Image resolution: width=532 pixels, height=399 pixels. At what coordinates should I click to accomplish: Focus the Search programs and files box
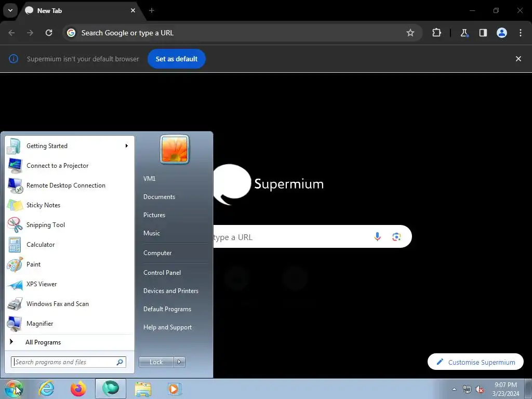tap(69, 362)
